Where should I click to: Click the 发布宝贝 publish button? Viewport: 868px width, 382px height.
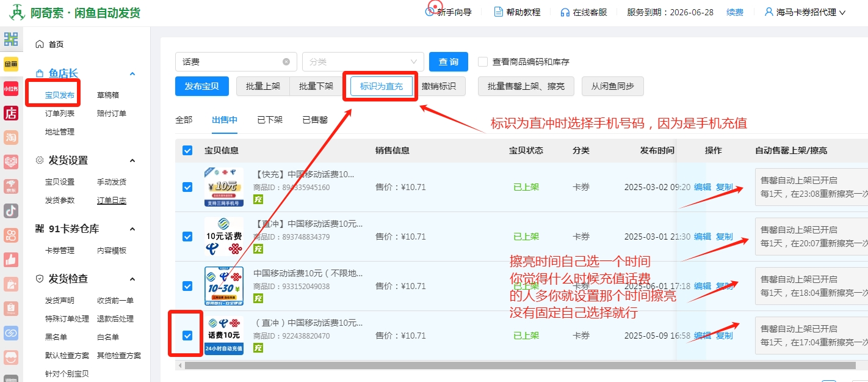201,86
